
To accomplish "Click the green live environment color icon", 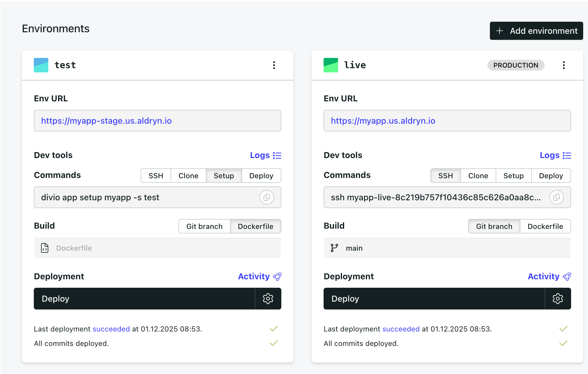I will [x=331, y=65].
